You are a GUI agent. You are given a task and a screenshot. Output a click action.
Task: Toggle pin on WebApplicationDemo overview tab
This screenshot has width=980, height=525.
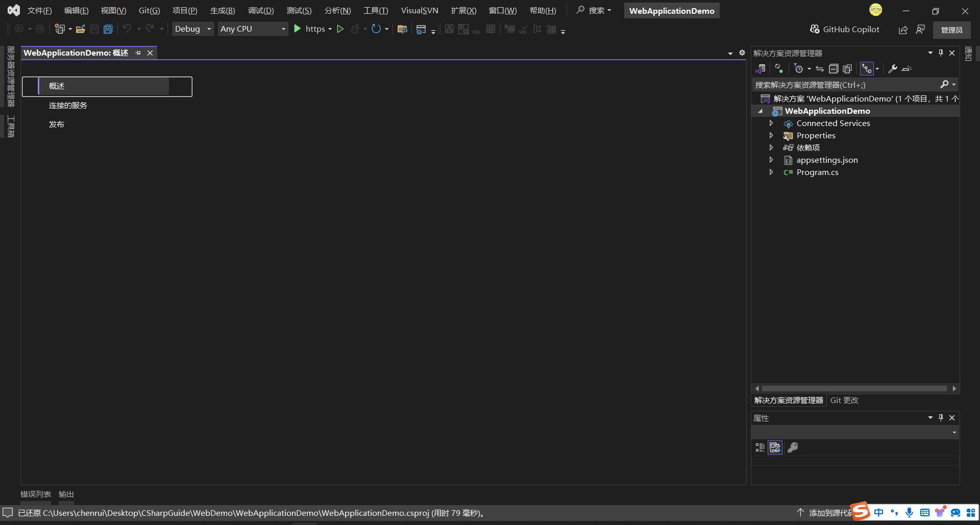pos(138,53)
